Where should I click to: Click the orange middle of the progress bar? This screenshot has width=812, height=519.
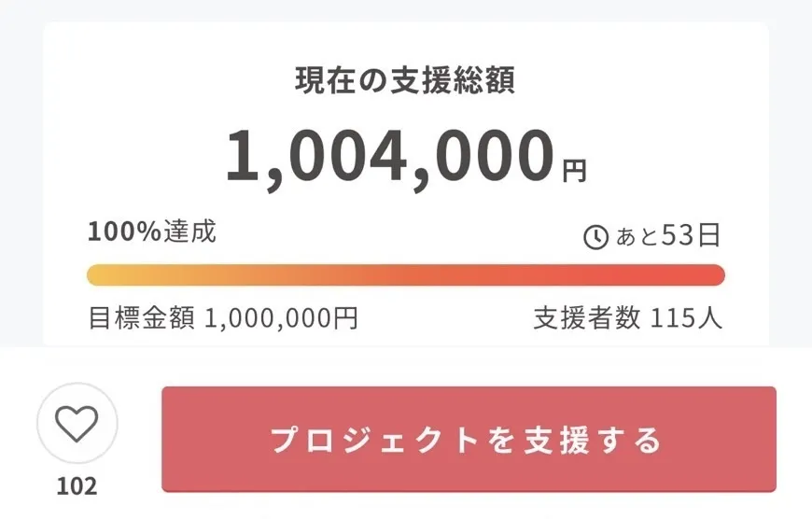pyautogui.click(x=406, y=275)
